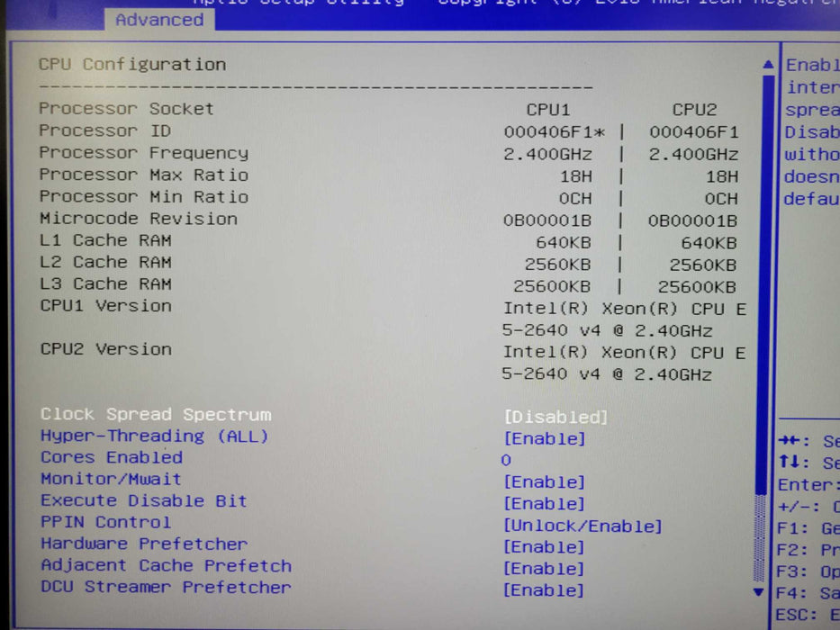Click the CPU Configuration heading

(132, 65)
